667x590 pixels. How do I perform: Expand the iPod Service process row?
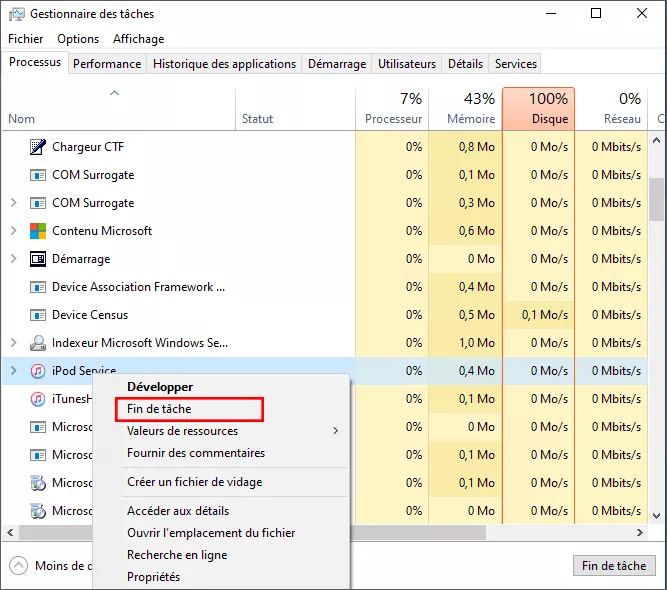pos(13,371)
